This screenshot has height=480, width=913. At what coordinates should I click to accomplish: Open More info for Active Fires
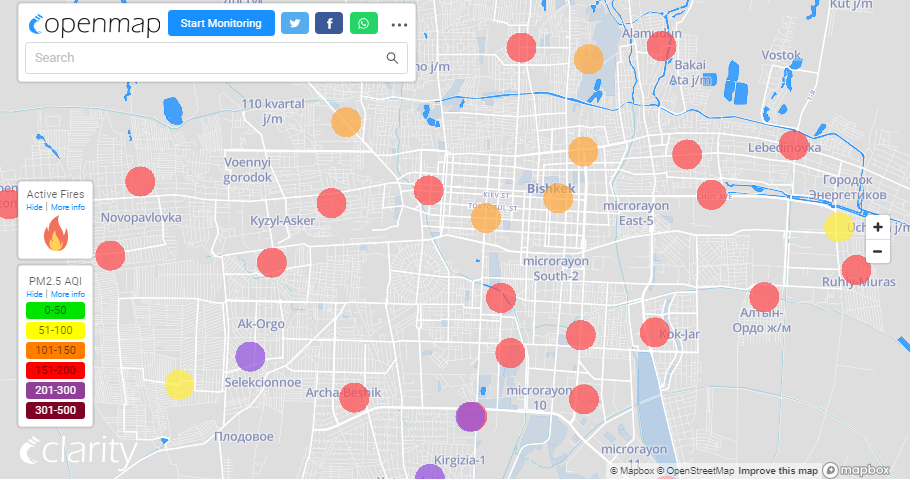(68, 207)
